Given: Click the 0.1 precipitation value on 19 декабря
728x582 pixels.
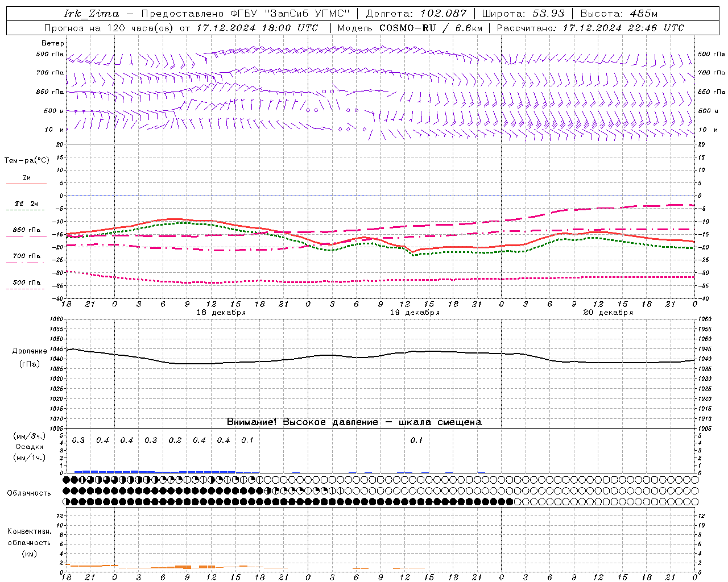Looking at the screenshot, I should click(x=417, y=440).
